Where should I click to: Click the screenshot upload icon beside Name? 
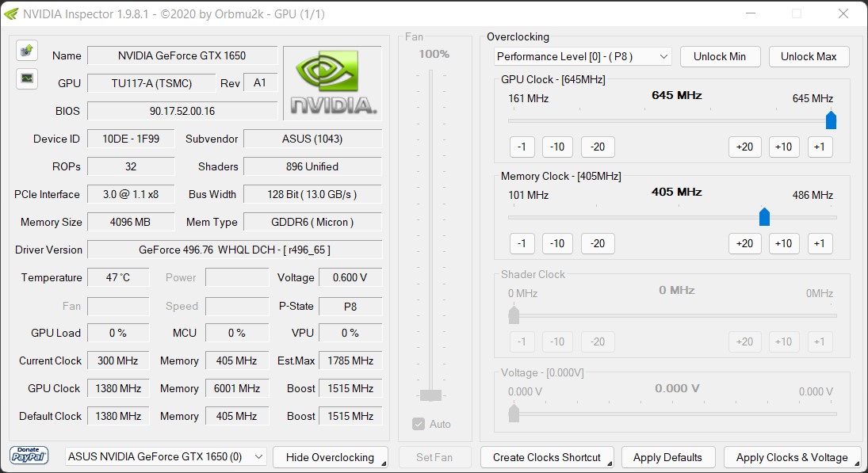click(x=27, y=51)
